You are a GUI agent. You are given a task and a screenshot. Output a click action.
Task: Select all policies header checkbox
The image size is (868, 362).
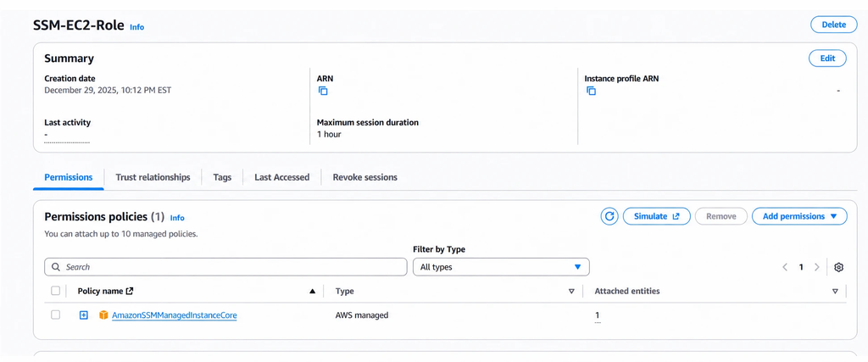pos(55,291)
